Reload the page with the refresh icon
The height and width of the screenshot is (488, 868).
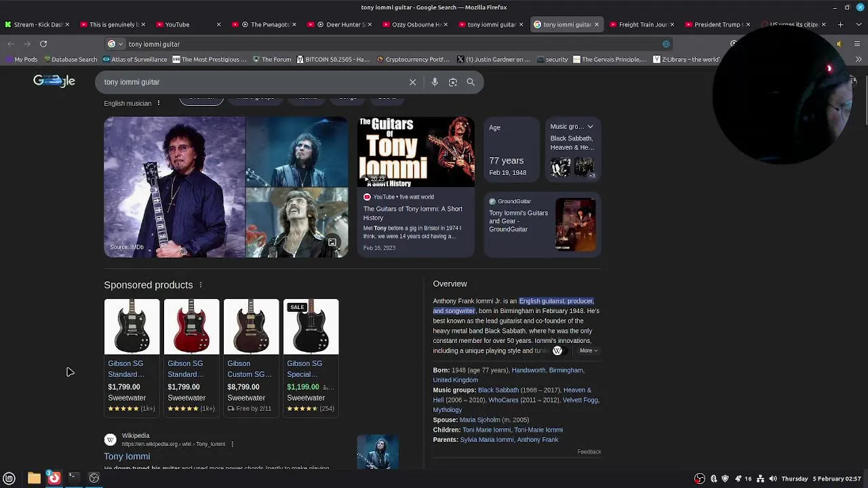click(43, 44)
